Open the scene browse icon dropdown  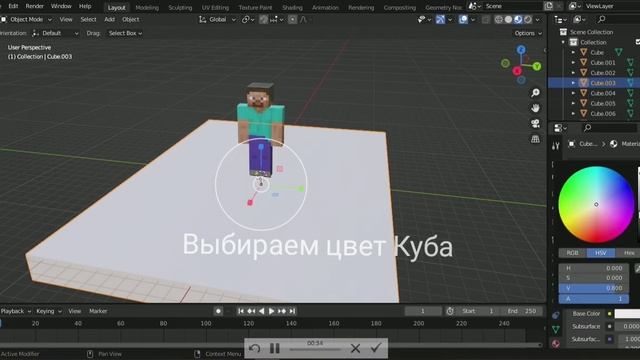[x=474, y=6]
